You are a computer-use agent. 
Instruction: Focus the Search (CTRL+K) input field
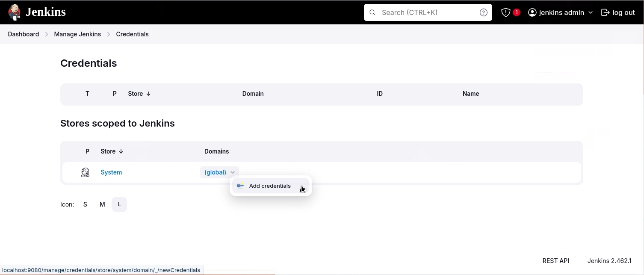tap(428, 12)
